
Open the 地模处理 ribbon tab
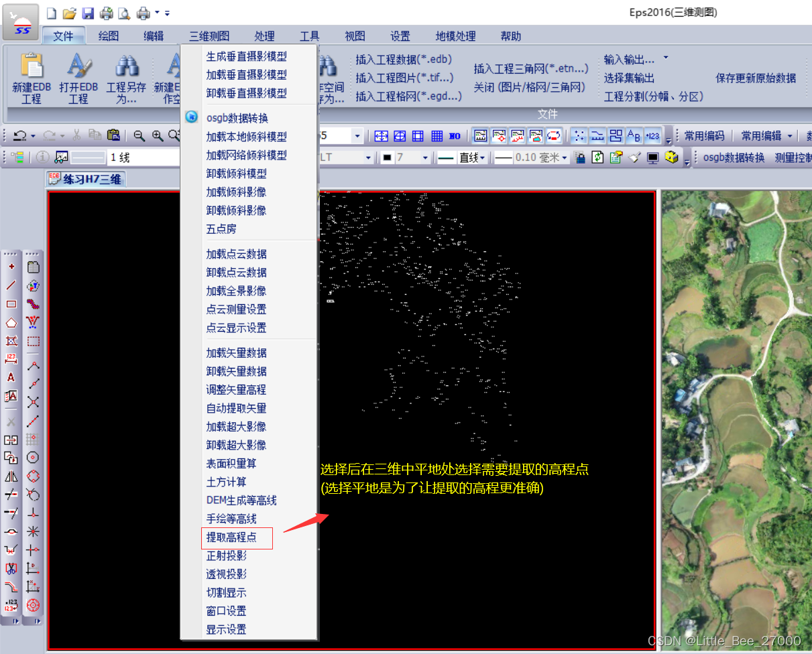455,36
